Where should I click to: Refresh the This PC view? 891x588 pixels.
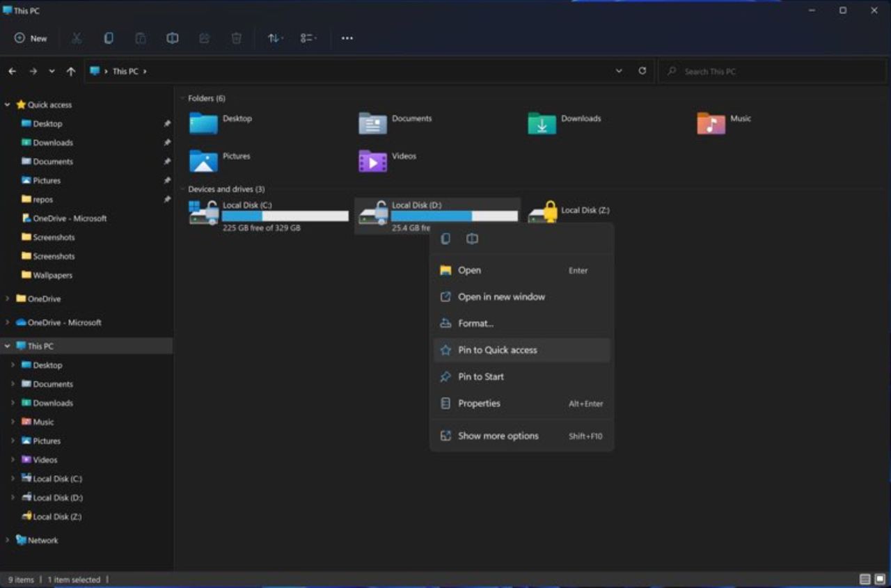(642, 71)
